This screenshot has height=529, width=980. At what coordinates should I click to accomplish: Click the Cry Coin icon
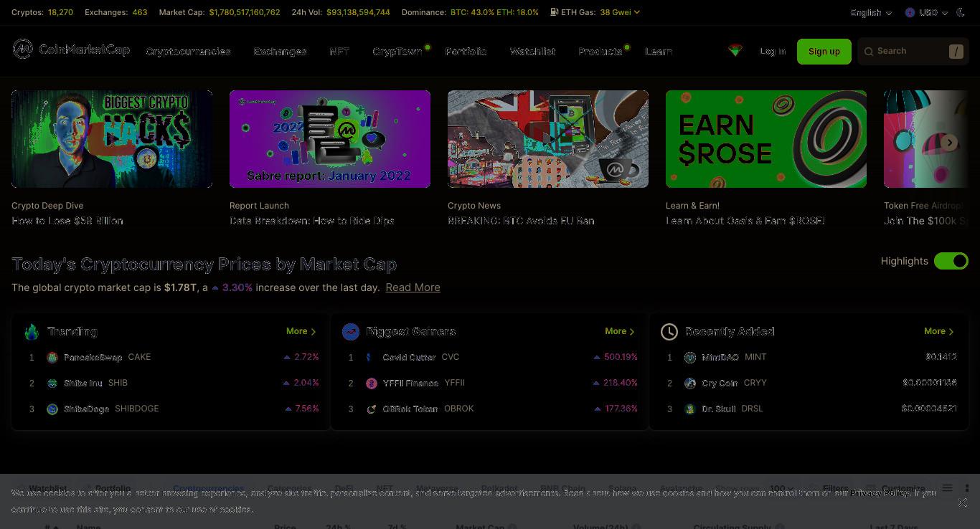[x=690, y=383]
